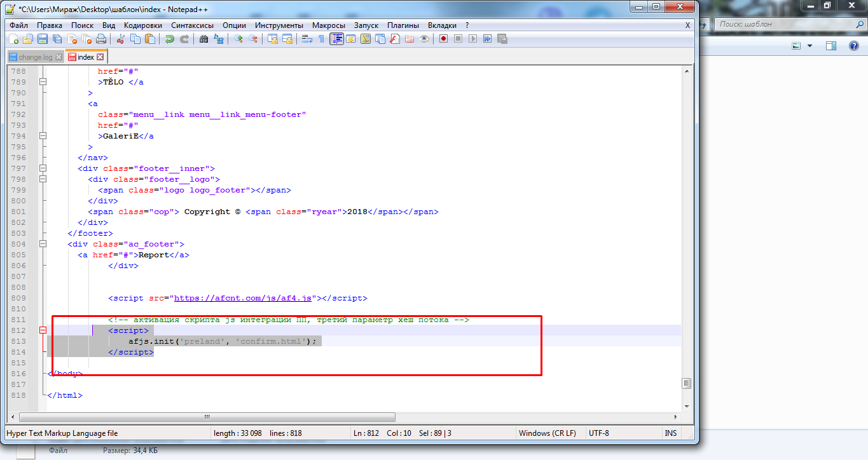
Task: Click the Save All toolbar icon
Action: (57, 39)
